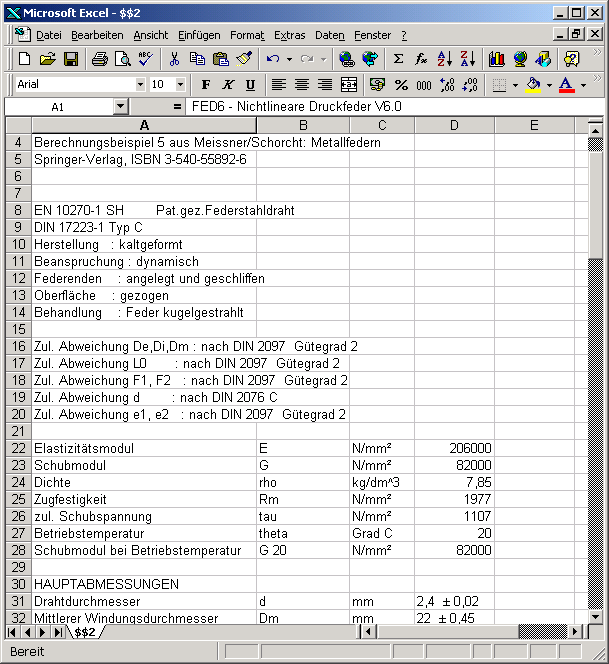Open the Ansicht menu

click(x=151, y=35)
